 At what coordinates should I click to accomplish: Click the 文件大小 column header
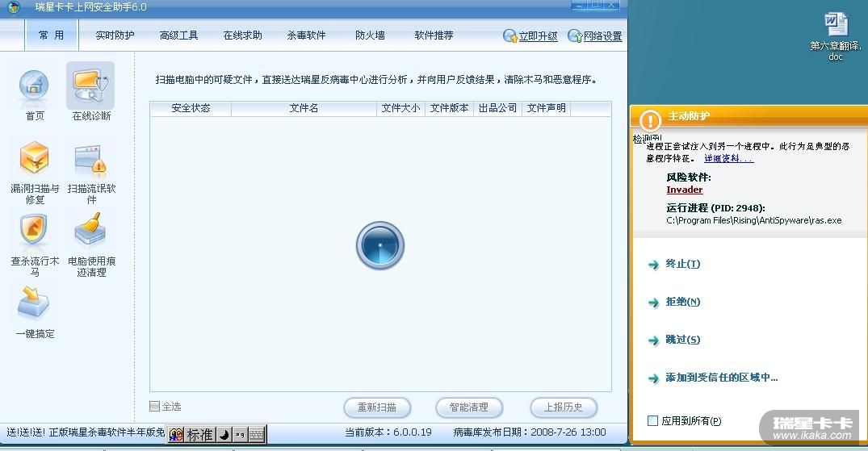click(x=400, y=108)
